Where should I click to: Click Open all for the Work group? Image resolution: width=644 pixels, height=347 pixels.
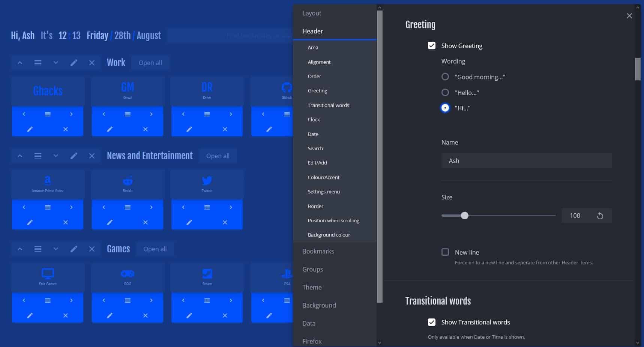point(150,63)
